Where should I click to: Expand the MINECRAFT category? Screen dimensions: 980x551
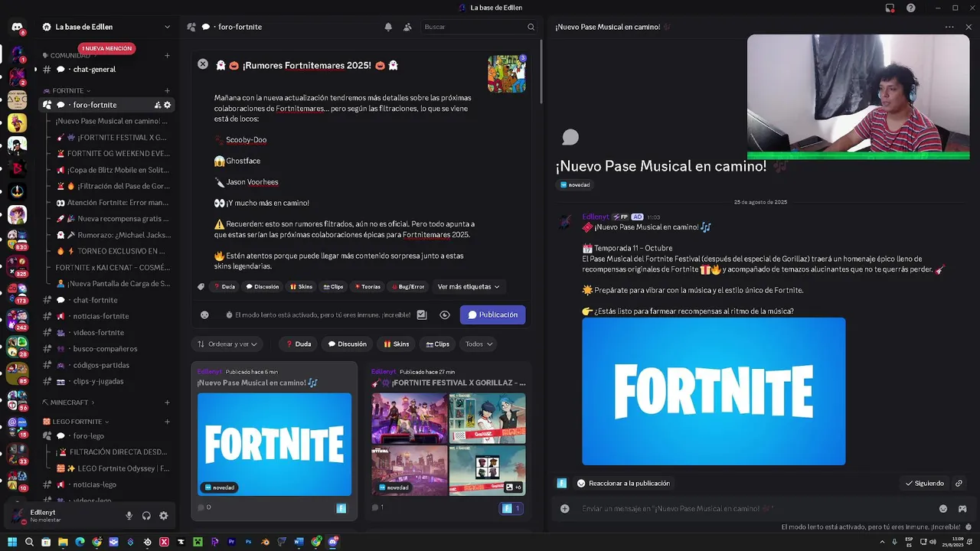tap(69, 403)
